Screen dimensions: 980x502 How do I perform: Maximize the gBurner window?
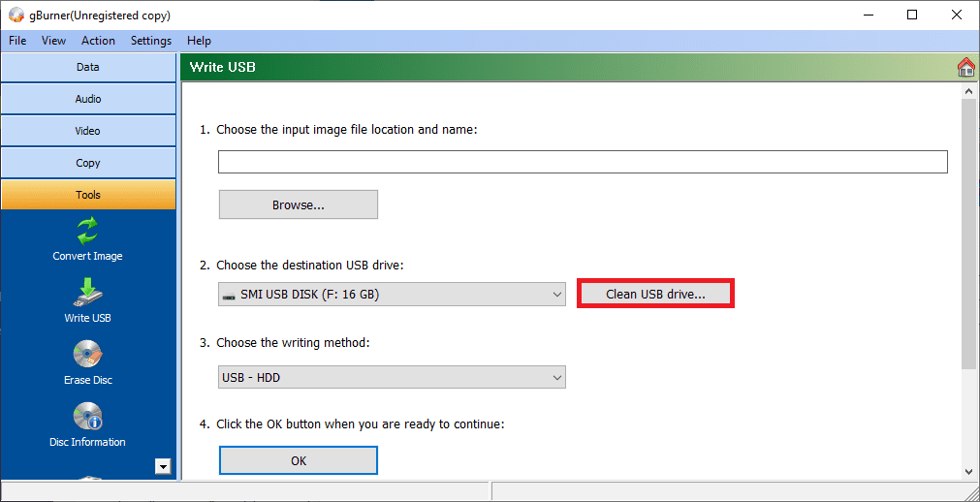pyautogui.click(x=912, y=15)
